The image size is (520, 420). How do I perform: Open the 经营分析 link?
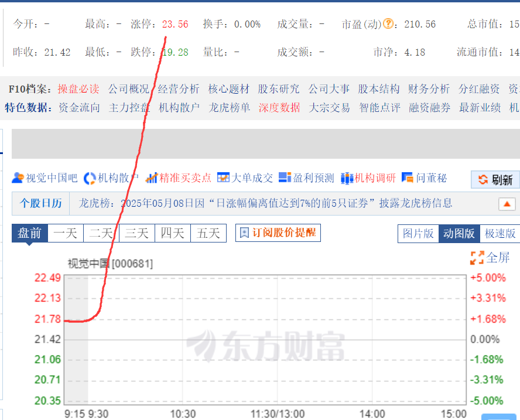pyautogui.click(x=179, y=89)
